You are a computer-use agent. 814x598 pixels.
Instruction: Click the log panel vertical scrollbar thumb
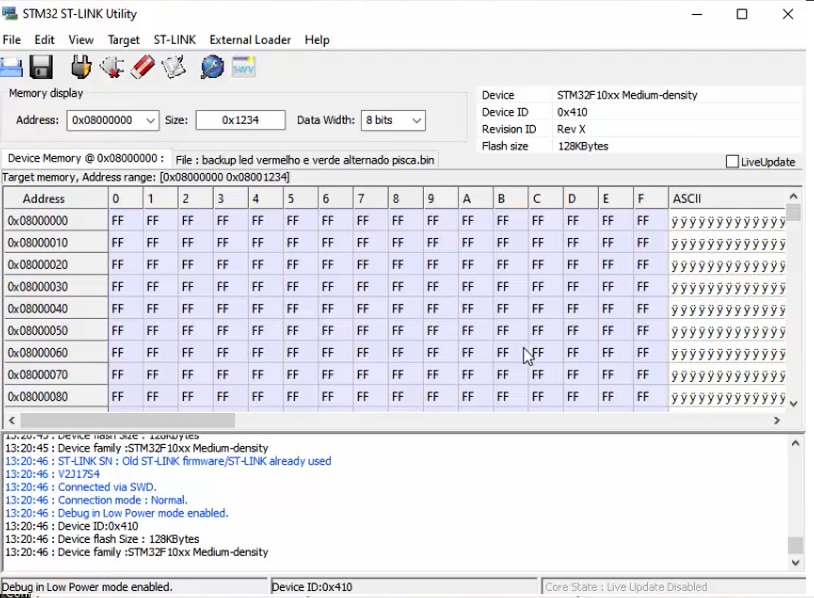click(795, 545)
